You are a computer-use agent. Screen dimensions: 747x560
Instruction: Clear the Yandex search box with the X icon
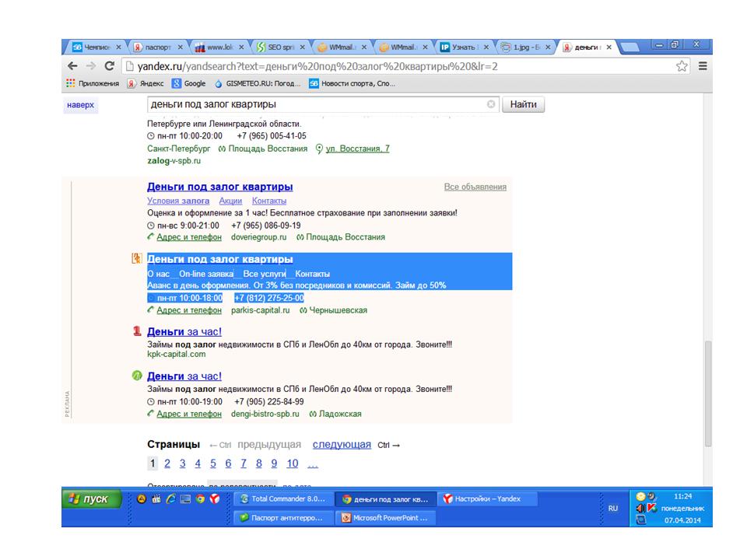[491, 104]
